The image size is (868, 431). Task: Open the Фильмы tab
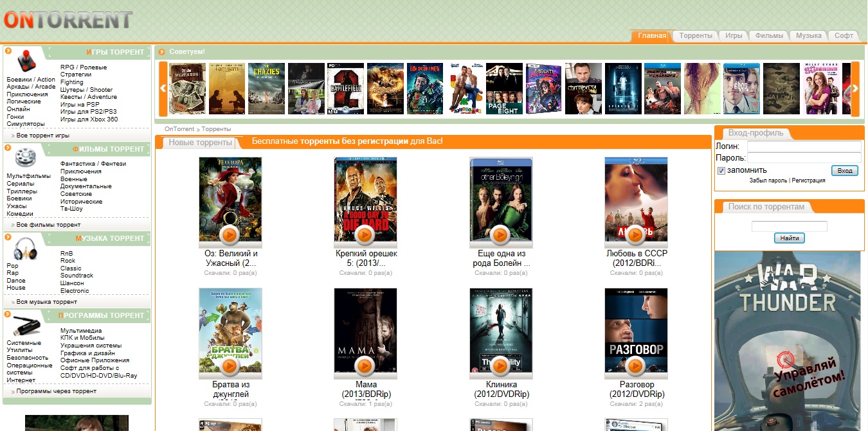769,36
